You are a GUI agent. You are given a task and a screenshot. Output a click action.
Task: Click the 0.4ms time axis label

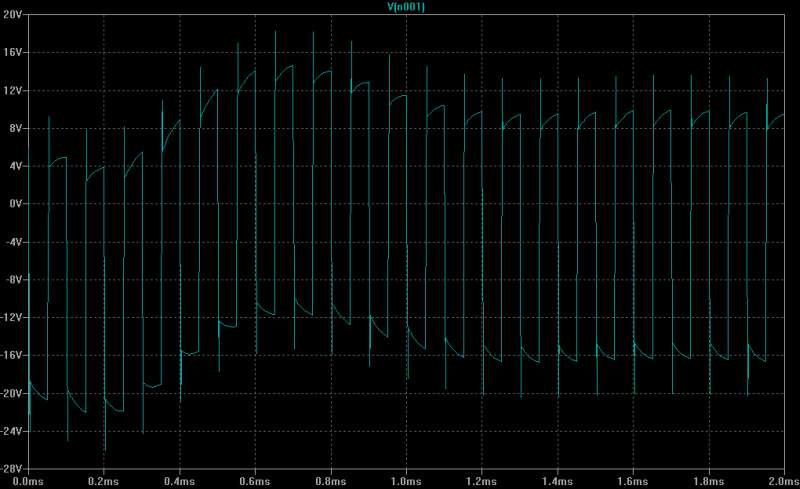pyautogui.click(x=180, y=481)
